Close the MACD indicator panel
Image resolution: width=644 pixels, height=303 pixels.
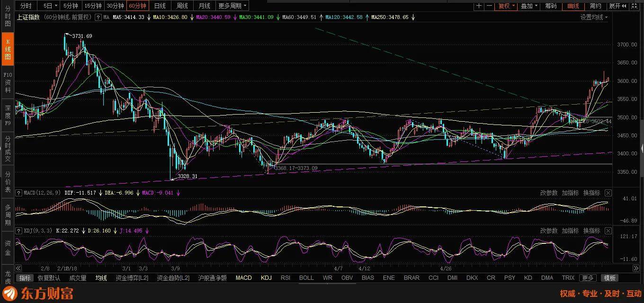608,193
